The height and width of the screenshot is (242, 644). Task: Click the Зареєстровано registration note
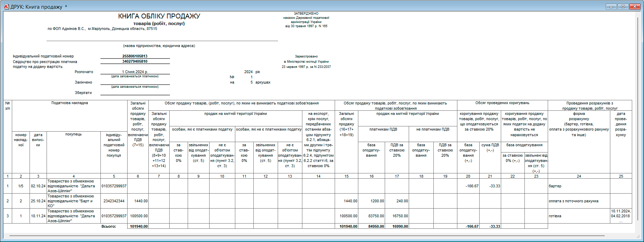[x=306, y=61]
